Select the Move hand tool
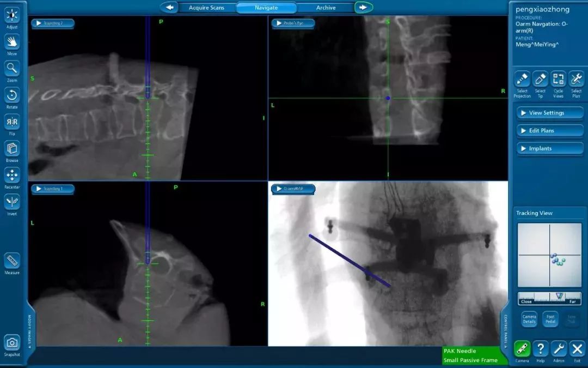588x368 pixels. coord(12,42)
